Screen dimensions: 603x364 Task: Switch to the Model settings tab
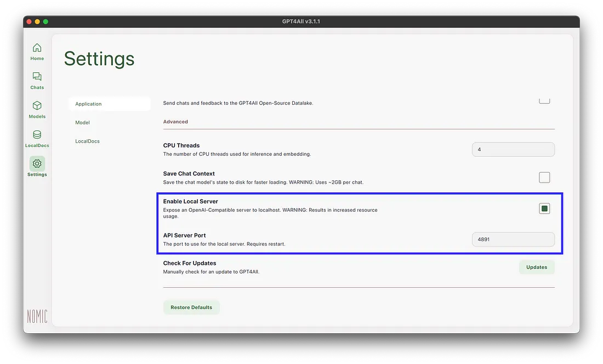point(82,122)
